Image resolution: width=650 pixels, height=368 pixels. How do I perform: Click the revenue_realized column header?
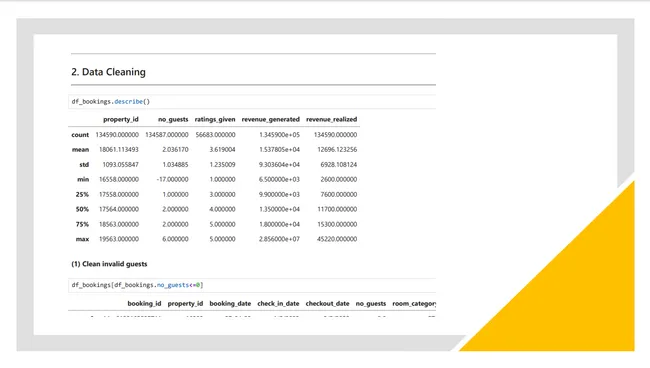click(x=331, y=119)
